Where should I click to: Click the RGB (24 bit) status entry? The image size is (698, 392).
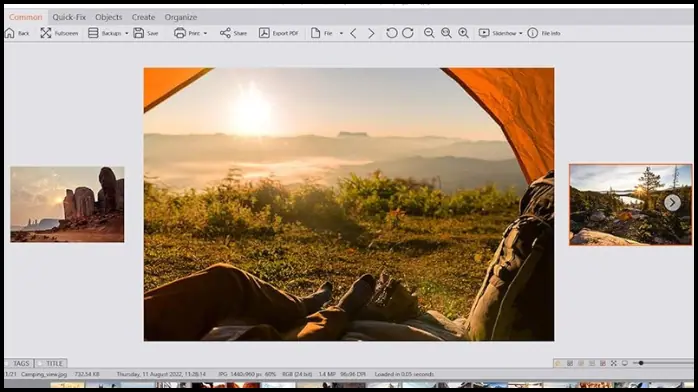coord(297,374)
